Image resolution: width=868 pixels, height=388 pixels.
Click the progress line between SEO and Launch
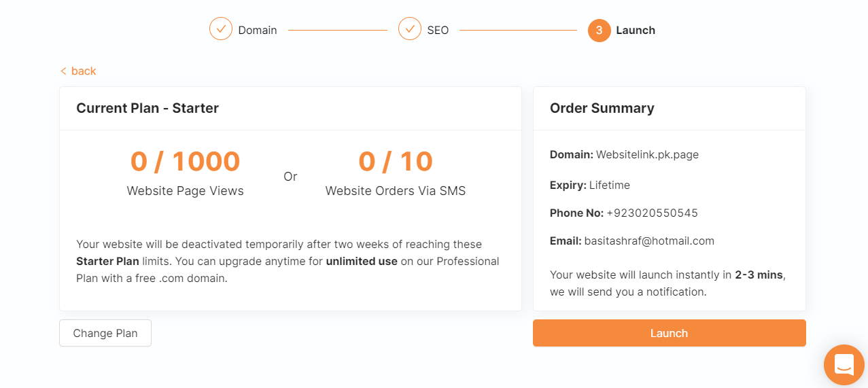(x=518, y=31)
